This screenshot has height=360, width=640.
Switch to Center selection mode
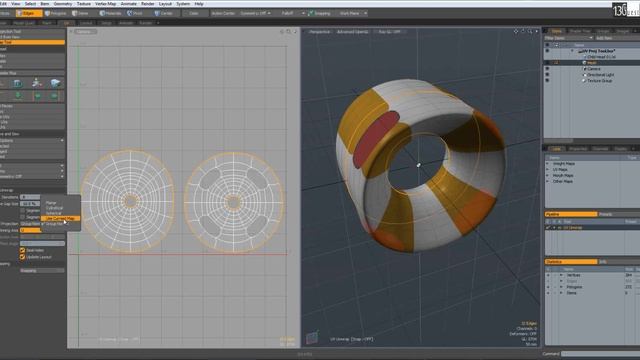(164, 13)
